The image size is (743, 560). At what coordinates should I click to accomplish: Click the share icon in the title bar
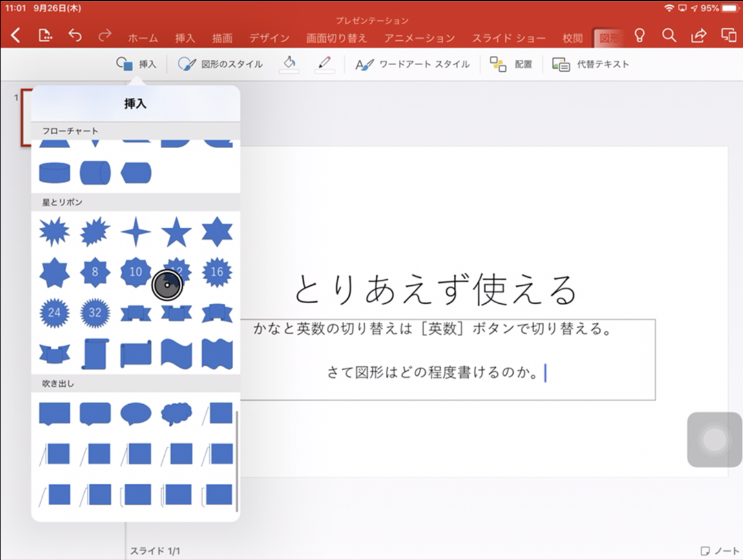coord(698,36)
